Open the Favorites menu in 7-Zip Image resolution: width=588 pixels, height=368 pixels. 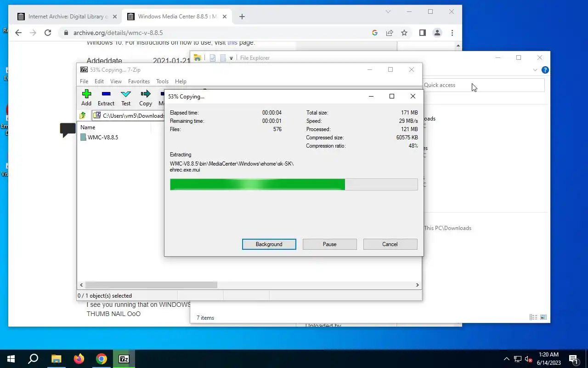[x=139, y=81]
